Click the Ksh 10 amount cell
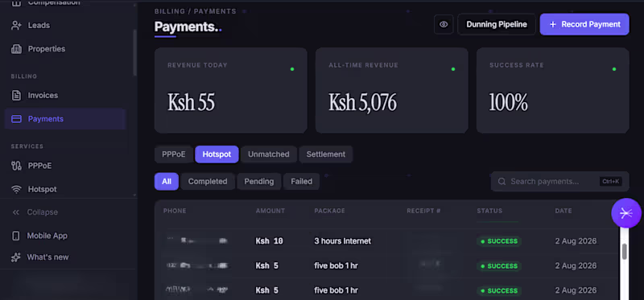 point(270,241)
